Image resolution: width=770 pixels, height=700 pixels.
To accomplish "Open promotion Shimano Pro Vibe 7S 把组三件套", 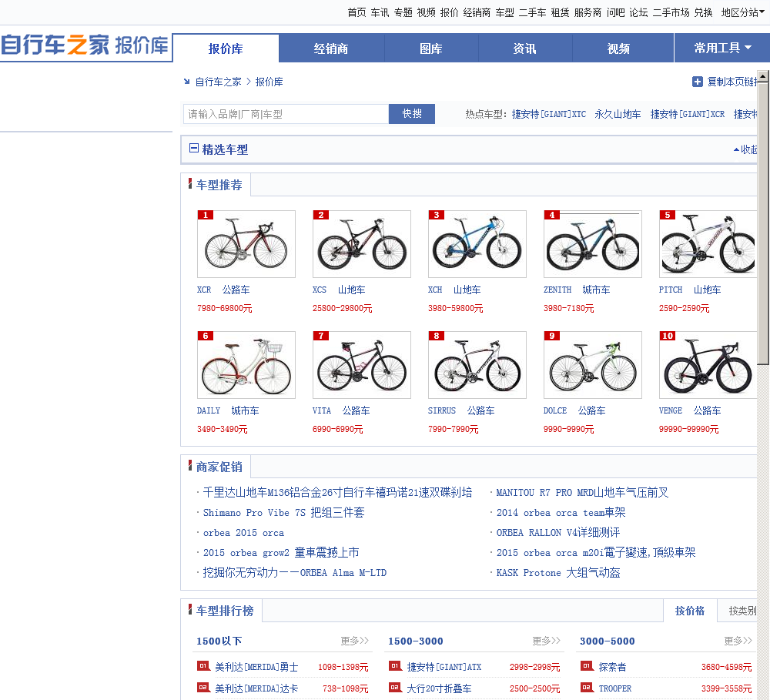I will tap(284, 512).
